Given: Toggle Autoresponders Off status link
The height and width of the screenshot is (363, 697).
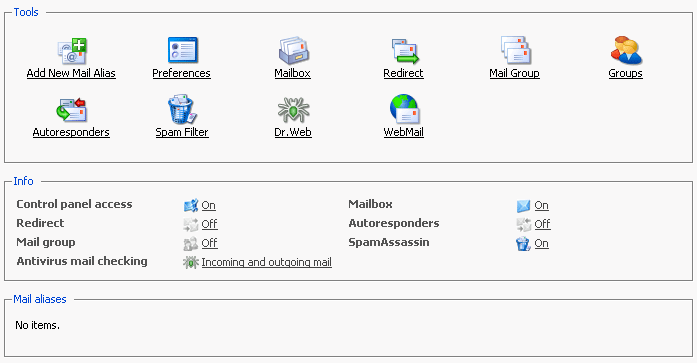Looking at the screenshot, I should coord(542,224).
